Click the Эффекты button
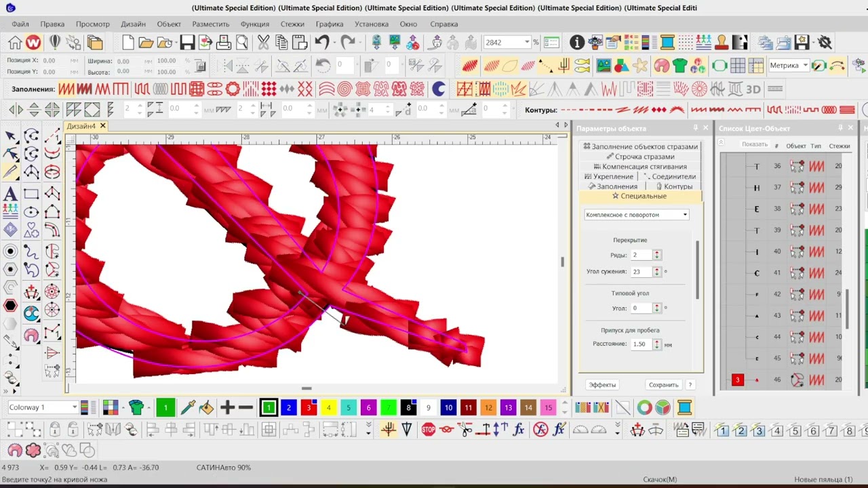Image resolution: width=868 pixels, height=488 pixels. pos(602,385)
